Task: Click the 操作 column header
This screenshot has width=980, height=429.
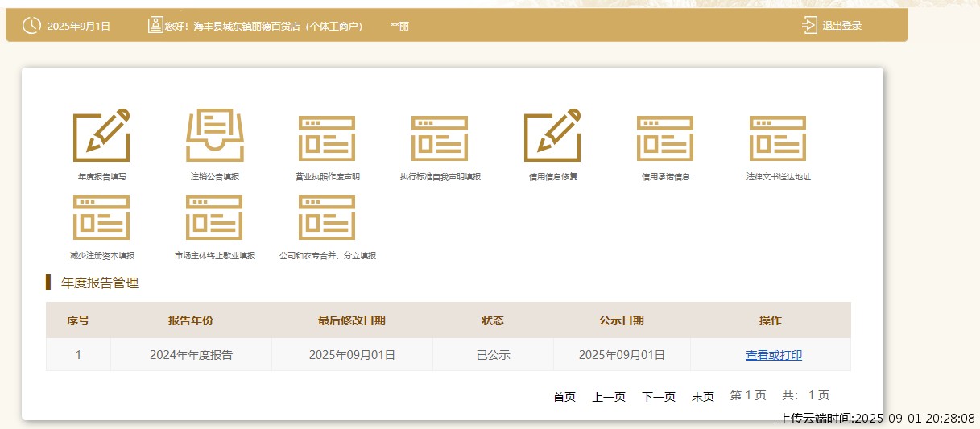Action: 771,320
